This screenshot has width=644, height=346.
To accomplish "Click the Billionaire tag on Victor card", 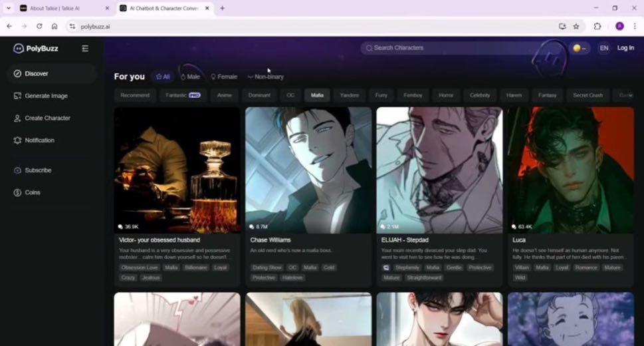I will (x=196, y=267).
